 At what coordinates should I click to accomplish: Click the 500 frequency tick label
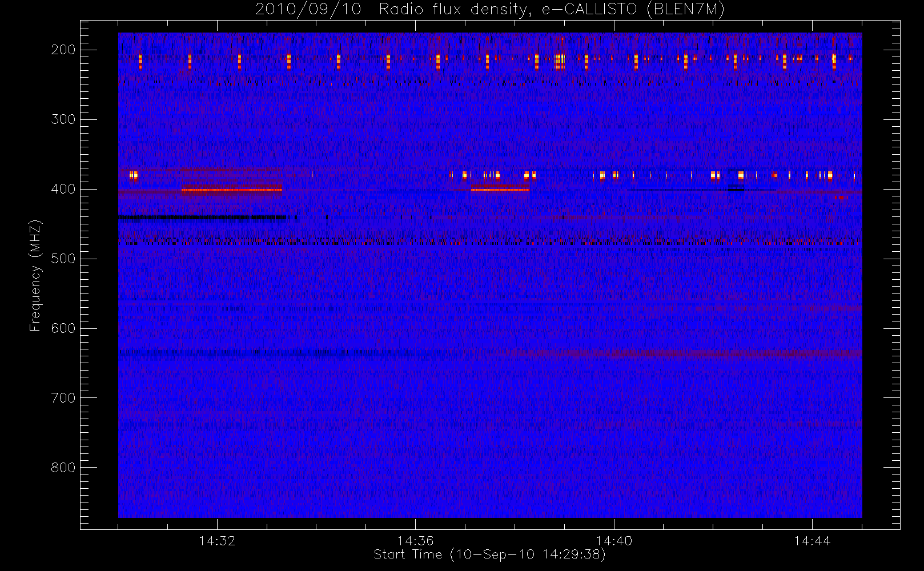coord(63,259)
